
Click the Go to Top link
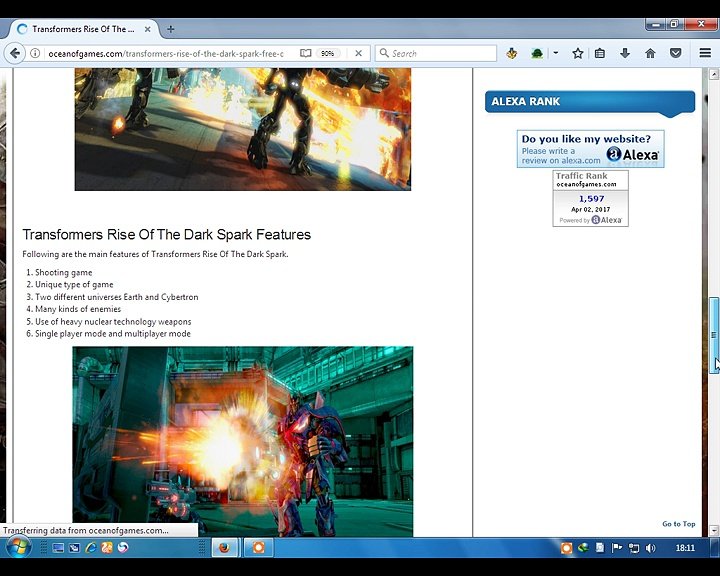tap(678, 524)
